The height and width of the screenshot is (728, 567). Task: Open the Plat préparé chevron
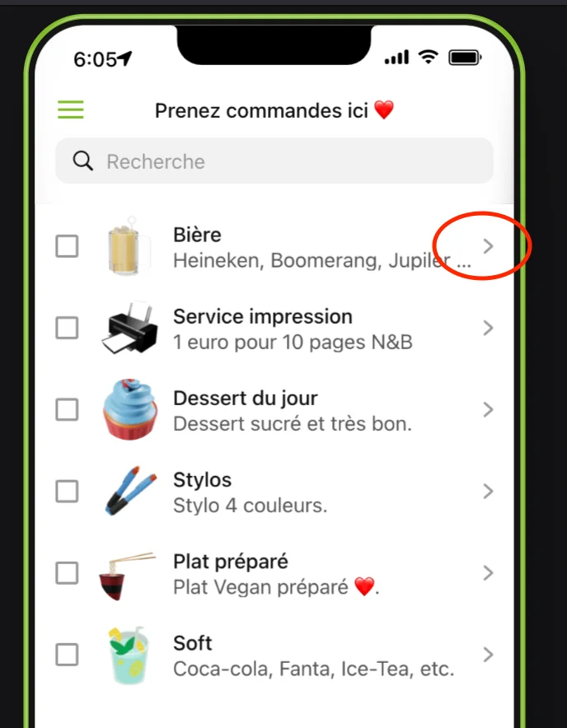(x=488, y=573)
